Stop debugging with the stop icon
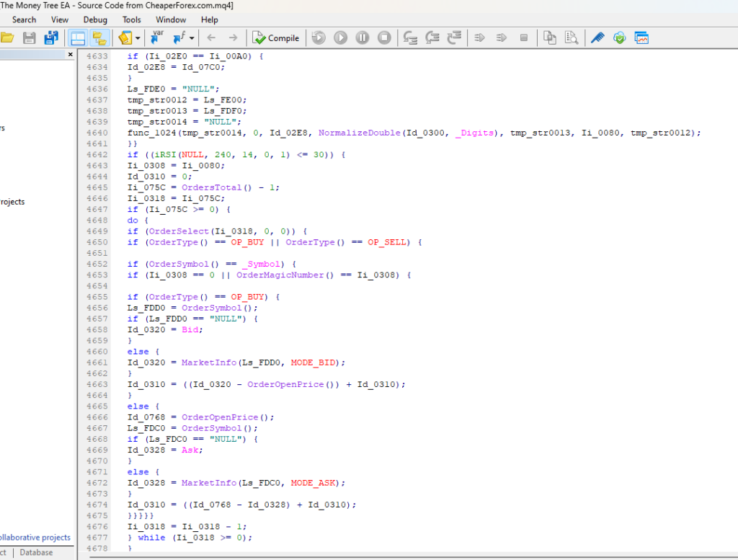The image size is (738, 560). pos(384,37)
